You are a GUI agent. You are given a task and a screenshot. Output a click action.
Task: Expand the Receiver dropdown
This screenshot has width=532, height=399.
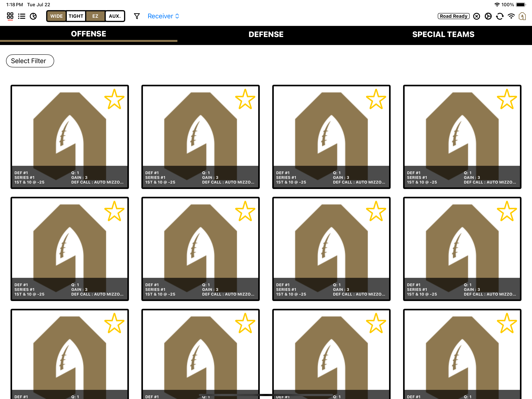pos(163,16)
